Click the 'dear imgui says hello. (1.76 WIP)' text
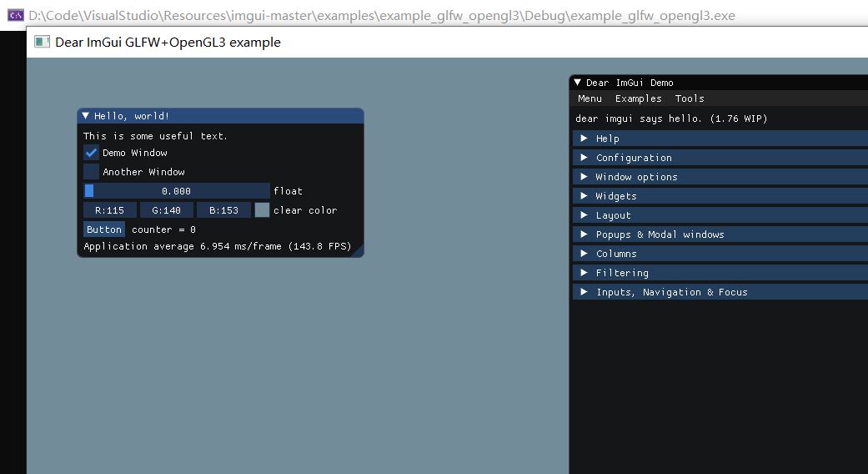The image size is (868, 474). click(671, 118)
